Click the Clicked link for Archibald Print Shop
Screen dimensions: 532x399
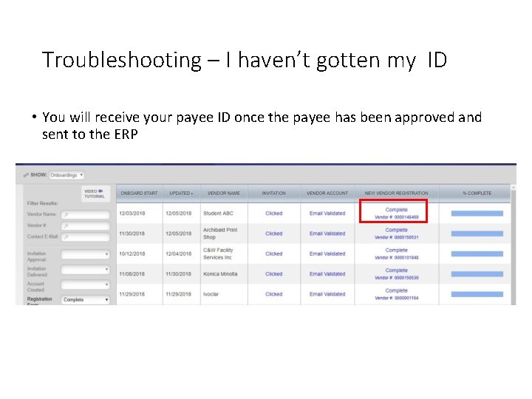pos(274,233)
